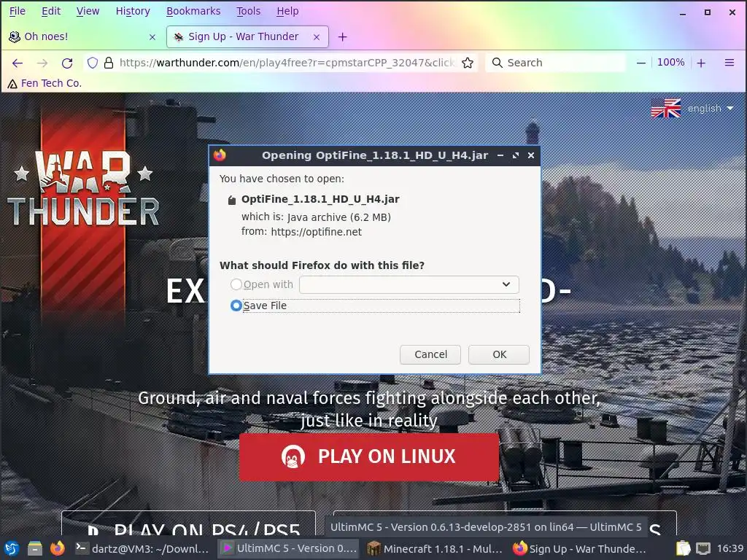Switch to UltimMC 5 taskbar window
Viewport: 747px width, 560px height.
pos(290,548)
